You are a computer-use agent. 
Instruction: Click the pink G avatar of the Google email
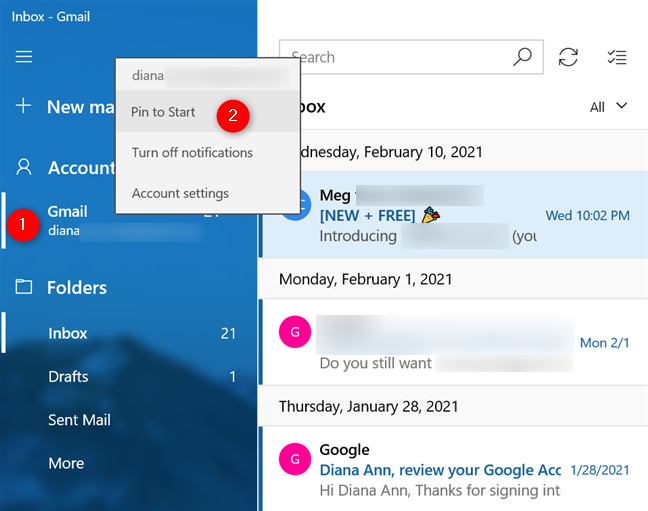[x=295, y=459]
